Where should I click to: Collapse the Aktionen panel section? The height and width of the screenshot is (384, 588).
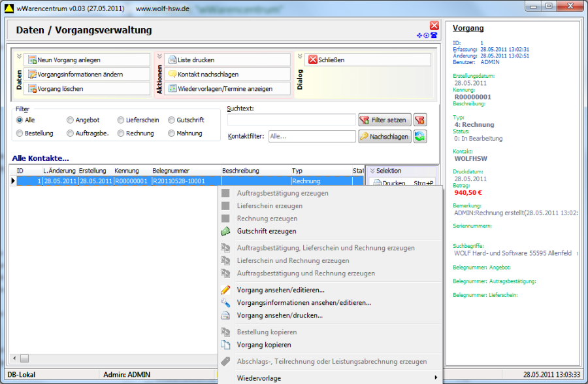pyautogui.click(x=159, y=56)
